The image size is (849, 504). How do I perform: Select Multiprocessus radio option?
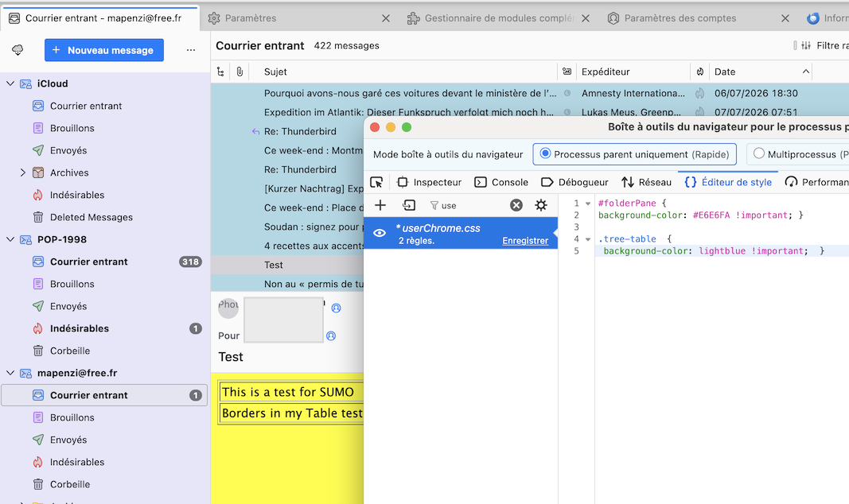pos(758,153)
